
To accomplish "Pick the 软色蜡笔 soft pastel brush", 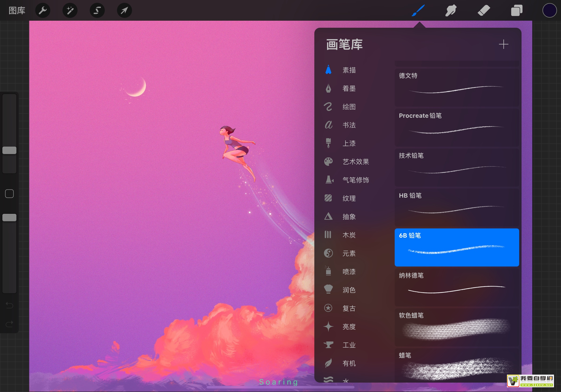I will [456, 327].
